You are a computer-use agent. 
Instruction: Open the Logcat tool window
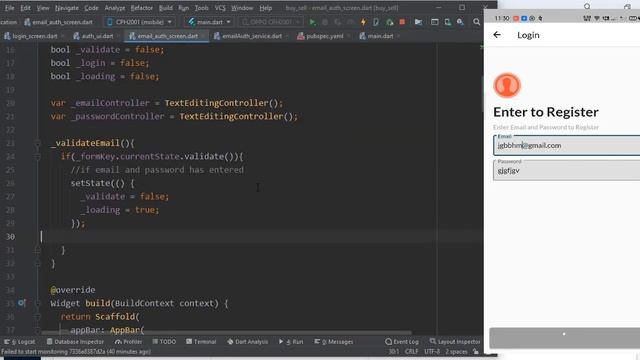tap(20, 342)
